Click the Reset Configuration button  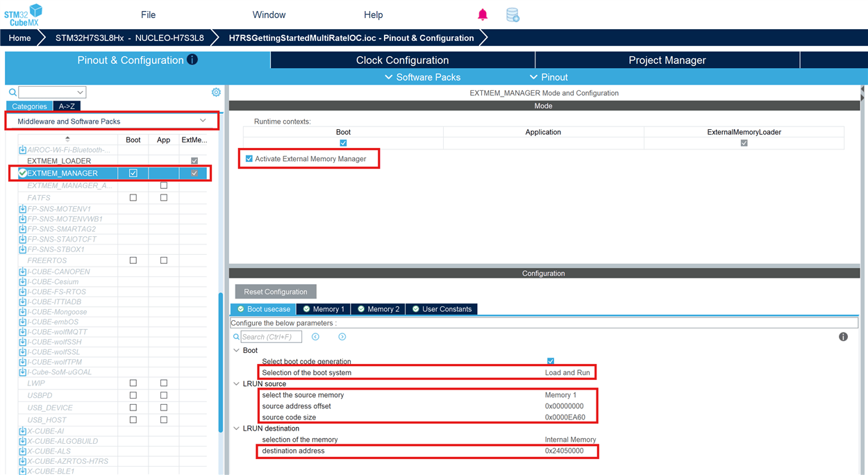[276, 292]
